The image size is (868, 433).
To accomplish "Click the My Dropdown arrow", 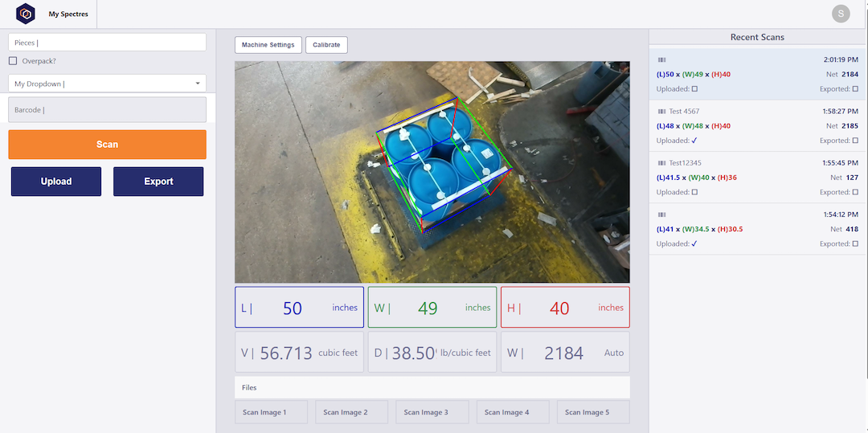I will click(x=198, y=84).
